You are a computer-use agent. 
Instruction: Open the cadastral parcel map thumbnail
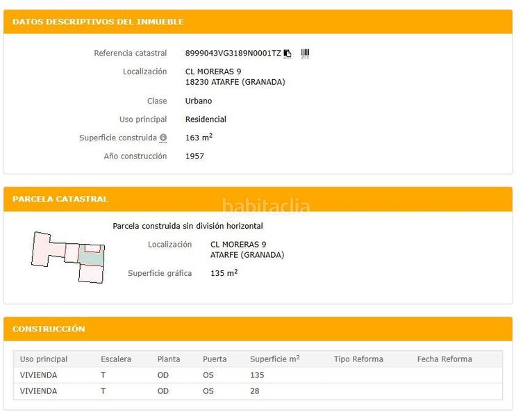[68, 257]
